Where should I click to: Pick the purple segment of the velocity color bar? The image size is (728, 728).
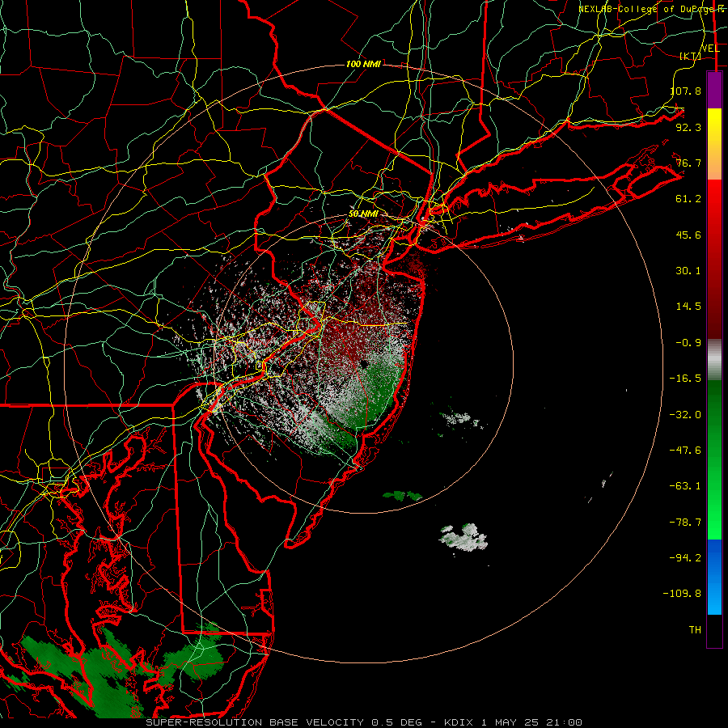tap(714, 90)
